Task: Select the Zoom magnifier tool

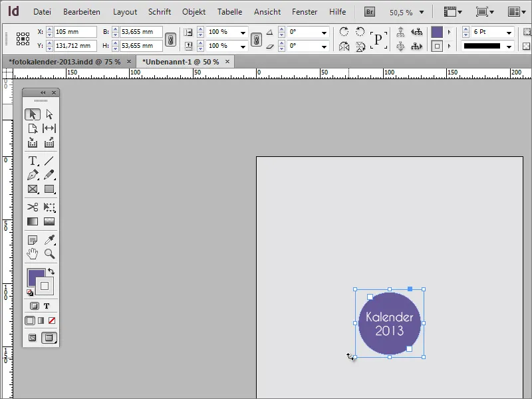Action: click(49, 254)
